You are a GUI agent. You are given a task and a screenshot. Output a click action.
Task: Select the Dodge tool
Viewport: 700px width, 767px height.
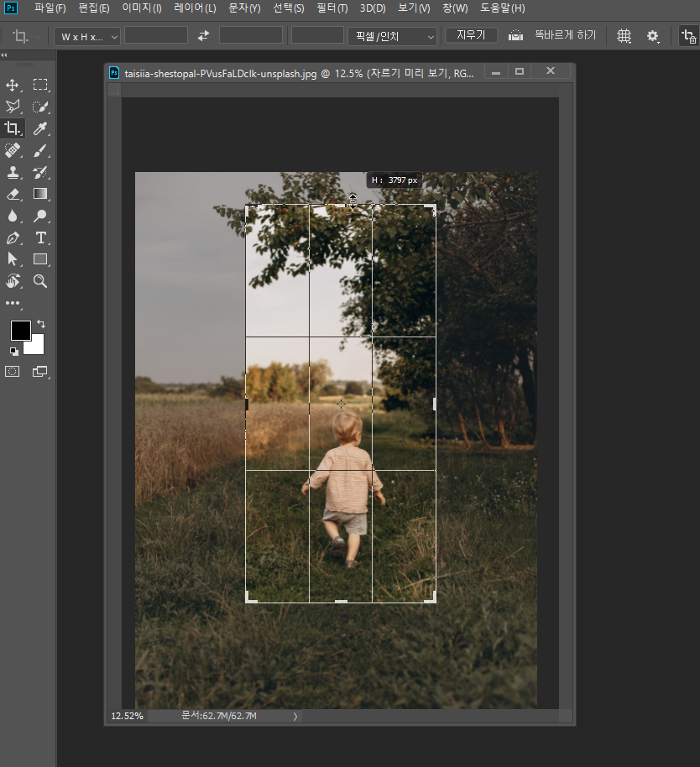point(40,216)
